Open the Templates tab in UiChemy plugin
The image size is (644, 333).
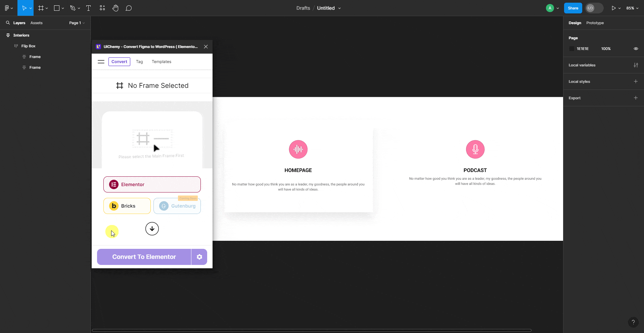pos(161,61)
